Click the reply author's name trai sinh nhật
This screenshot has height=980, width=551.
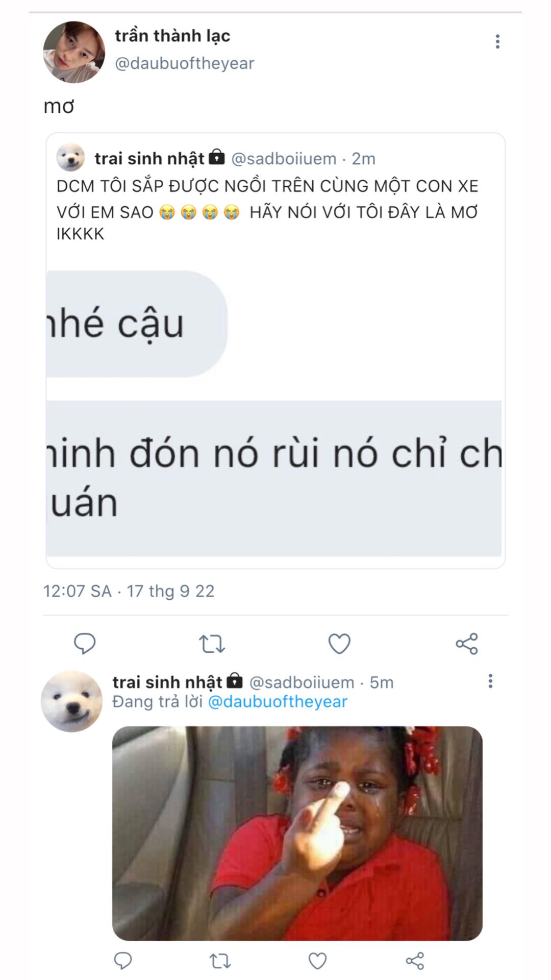point(167,682)
